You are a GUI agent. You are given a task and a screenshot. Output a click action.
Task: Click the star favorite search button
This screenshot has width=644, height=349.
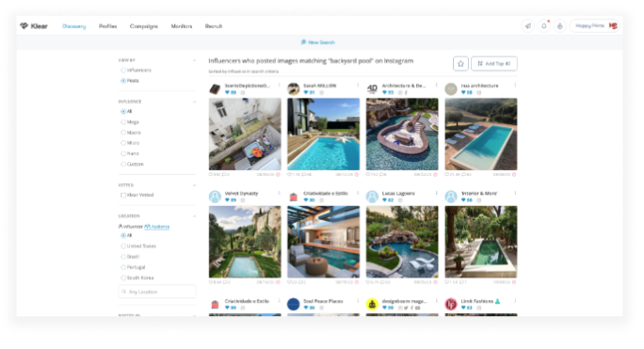click(460, 64)
